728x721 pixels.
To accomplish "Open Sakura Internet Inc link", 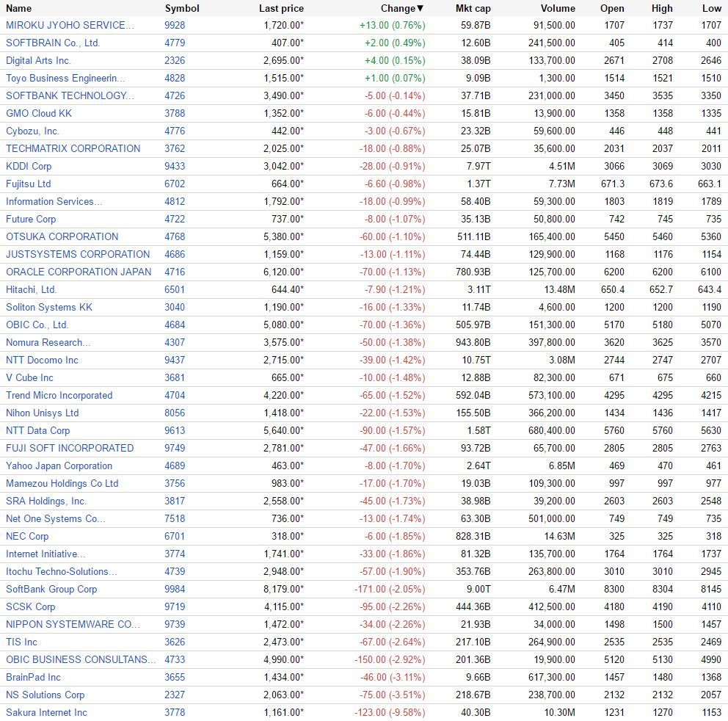I will [46, 714].
